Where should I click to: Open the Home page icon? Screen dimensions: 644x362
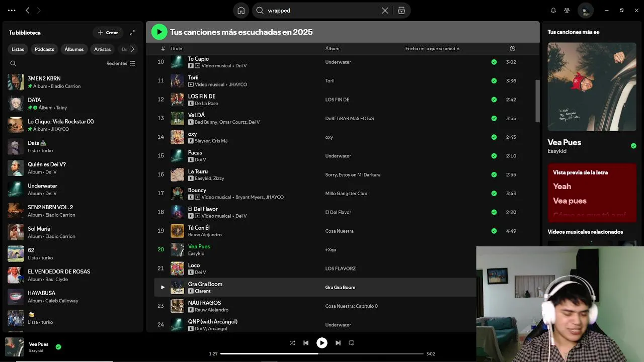(241, 10)
